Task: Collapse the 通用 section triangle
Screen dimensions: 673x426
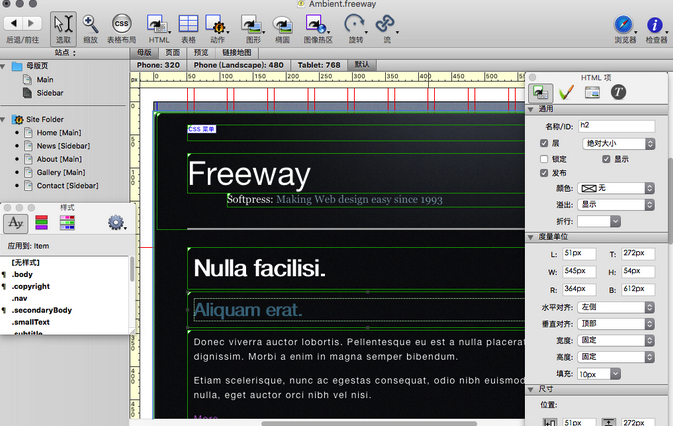Action: [531, 109]
